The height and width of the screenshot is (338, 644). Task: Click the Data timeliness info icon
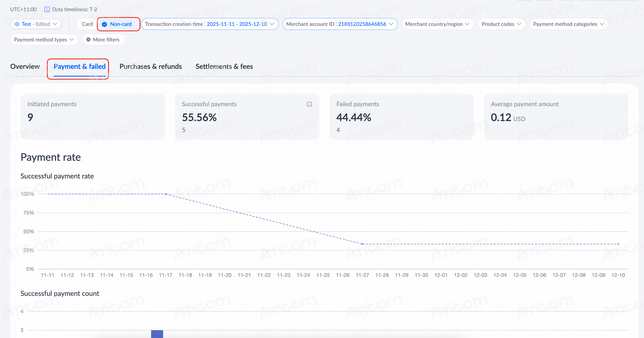47,9
